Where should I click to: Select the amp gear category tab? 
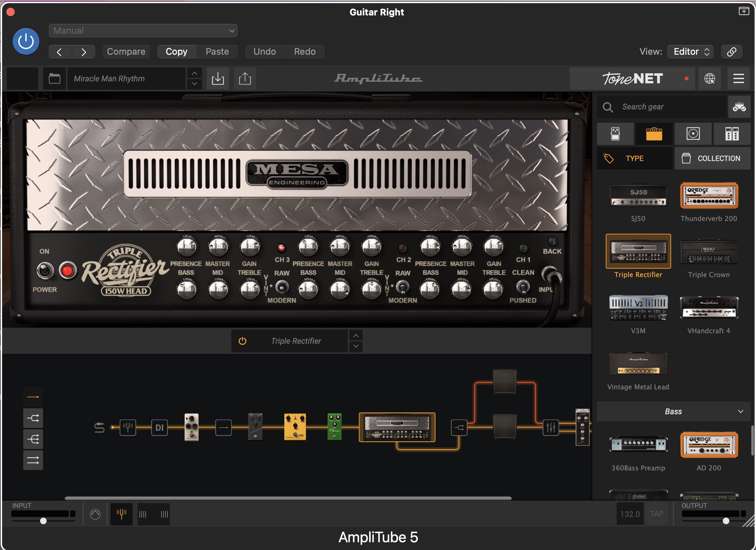click(x=654, y=134)
